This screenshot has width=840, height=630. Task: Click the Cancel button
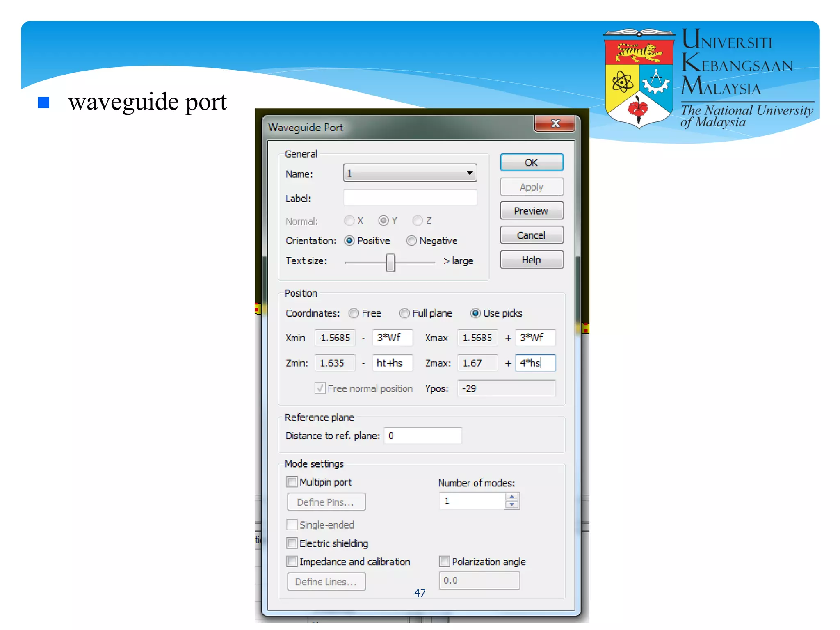(531, 235)
